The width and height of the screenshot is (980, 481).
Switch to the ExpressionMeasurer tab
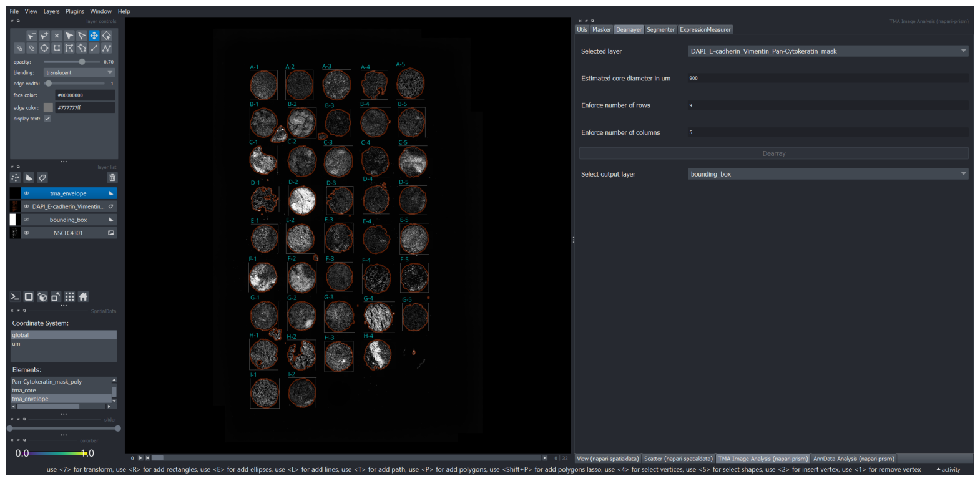(705, 29)
